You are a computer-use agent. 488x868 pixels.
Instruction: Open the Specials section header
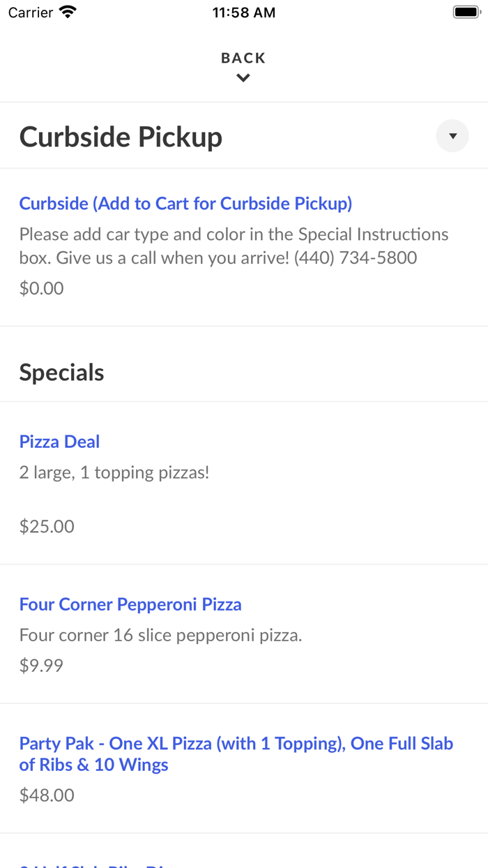pos(61,372)
